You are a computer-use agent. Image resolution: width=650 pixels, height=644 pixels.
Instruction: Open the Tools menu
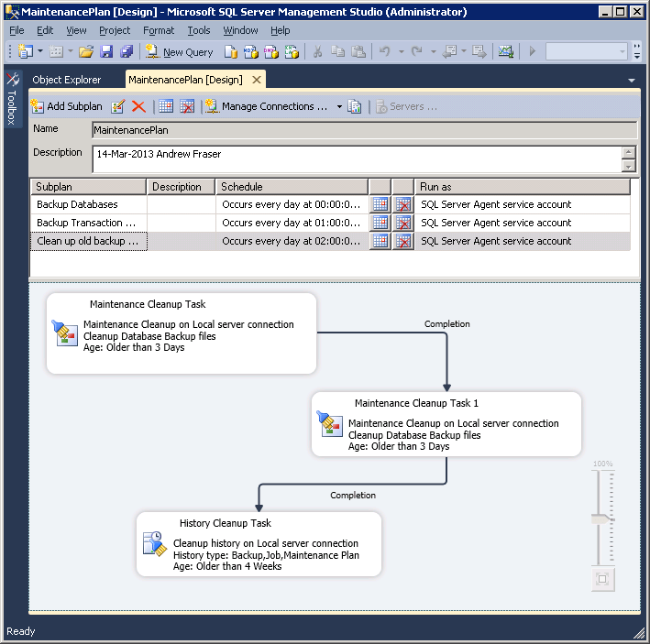click(x=199, y=30)
